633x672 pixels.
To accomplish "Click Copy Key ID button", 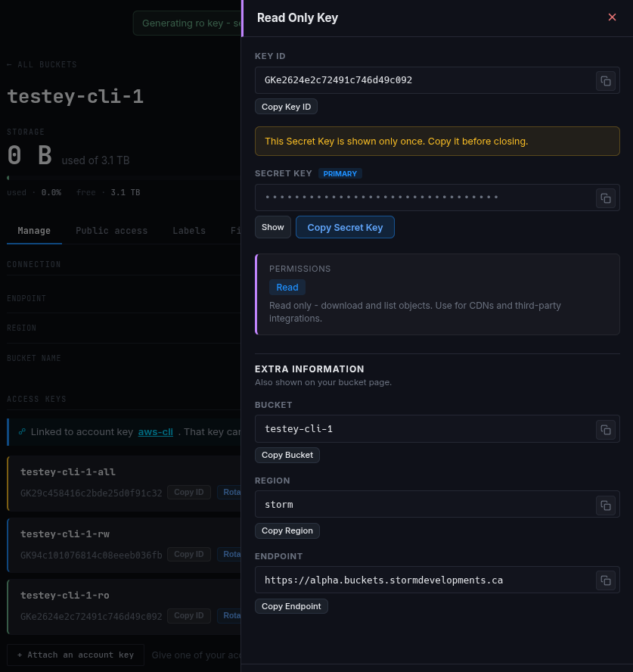I will tap(286, 107).
